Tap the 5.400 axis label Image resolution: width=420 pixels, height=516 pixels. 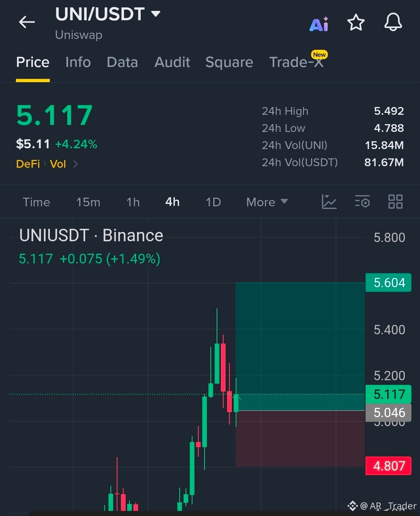pyautogui.click(x=389, y=330)
